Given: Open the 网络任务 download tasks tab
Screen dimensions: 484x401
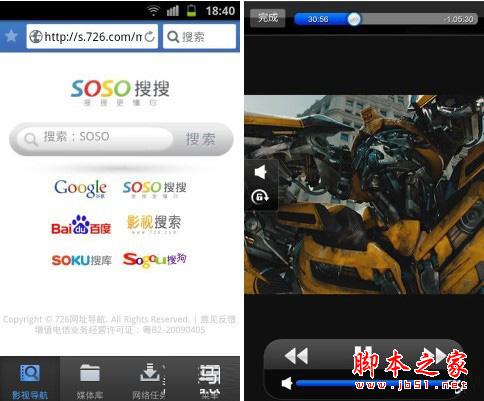Looking at the screenshot, I should [149, 380].
